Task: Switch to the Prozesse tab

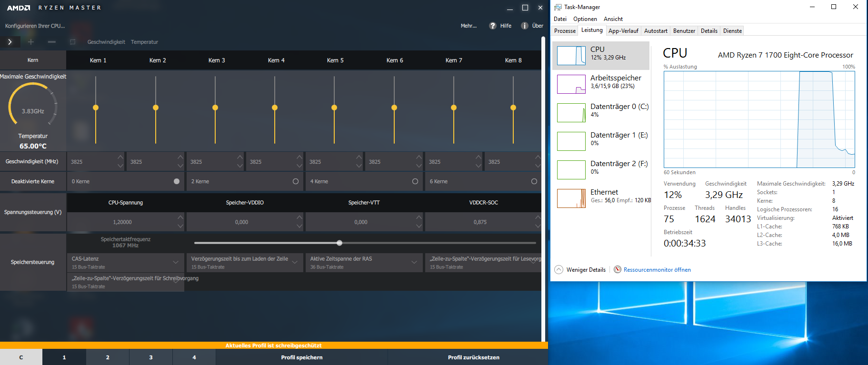Action: tap(565, 31)
